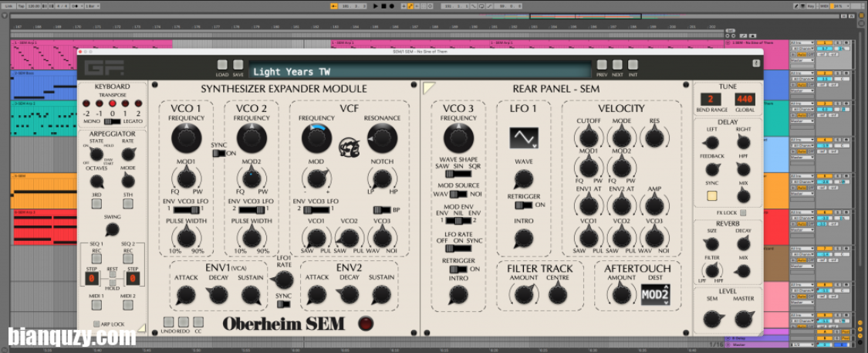Viewport: 868px width, 353px height.
Task: Open the LFO 1 waveform selector
Action: pos(524,138)
